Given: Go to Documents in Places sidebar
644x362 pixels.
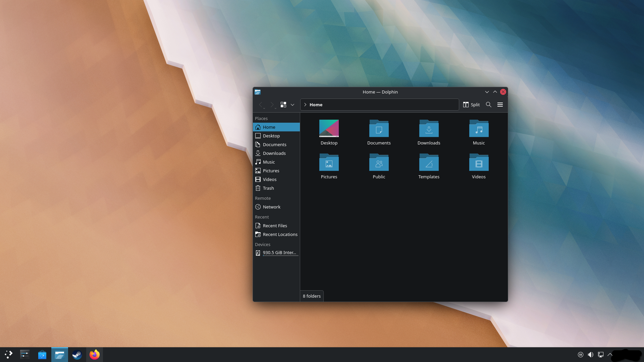Looking at the screenshot, I should (274, 144).
